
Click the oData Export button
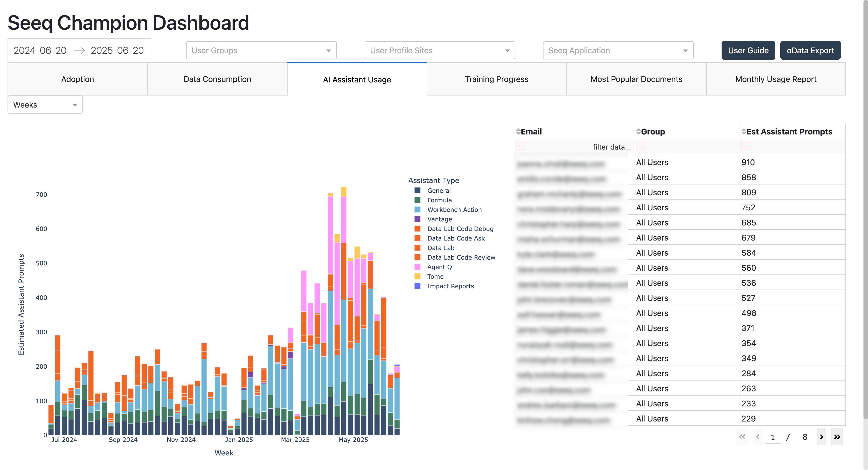tap(810, 51)
